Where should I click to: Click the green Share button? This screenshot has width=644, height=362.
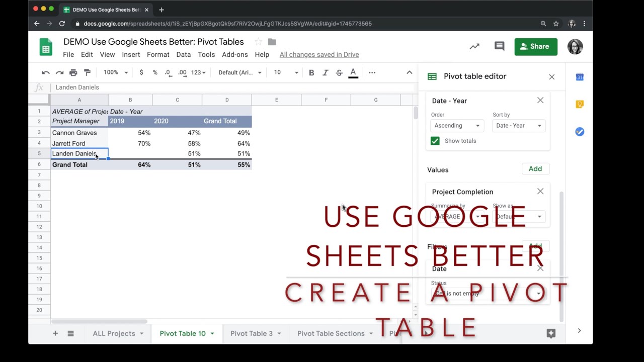pyautogui.click(x=536, y=46)
